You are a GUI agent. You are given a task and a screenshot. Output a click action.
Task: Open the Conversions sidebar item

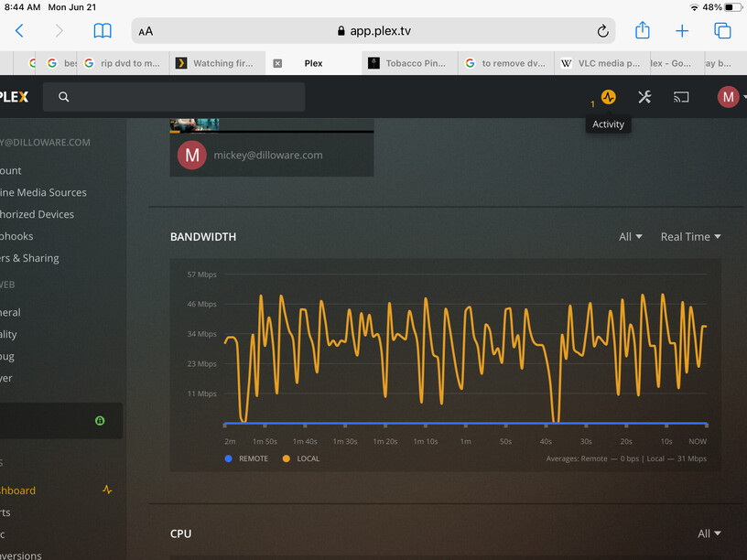point(21,555)
